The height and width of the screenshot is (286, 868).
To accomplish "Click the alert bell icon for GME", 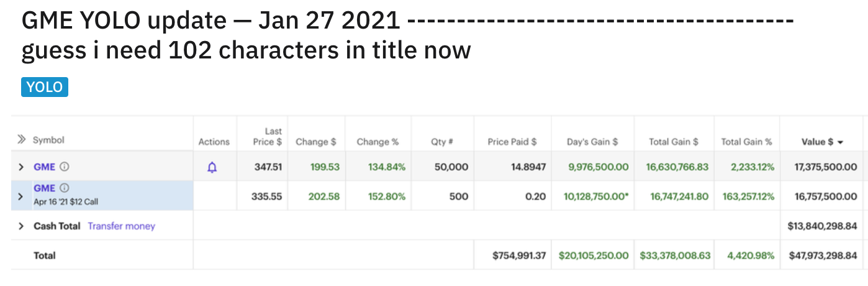I will coord(212,167).
